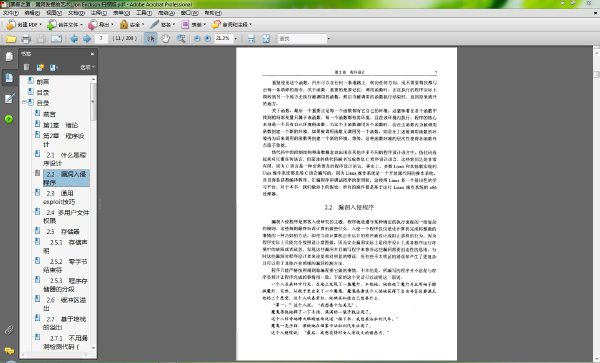Open the 帮助(H) menu

[x=213, y=13]
